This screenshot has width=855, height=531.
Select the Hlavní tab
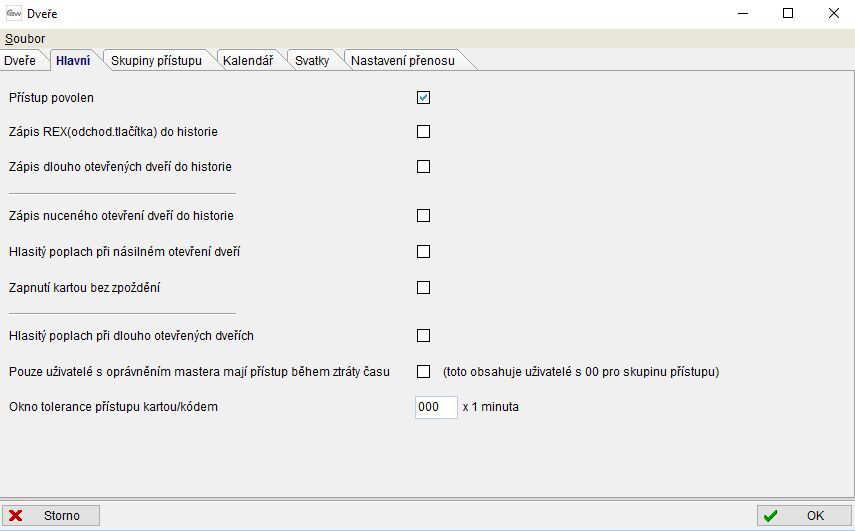click(73, 61)
